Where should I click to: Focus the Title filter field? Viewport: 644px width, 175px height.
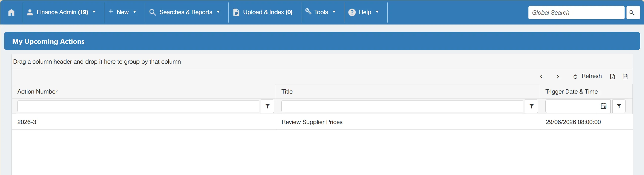coord(402,106)
